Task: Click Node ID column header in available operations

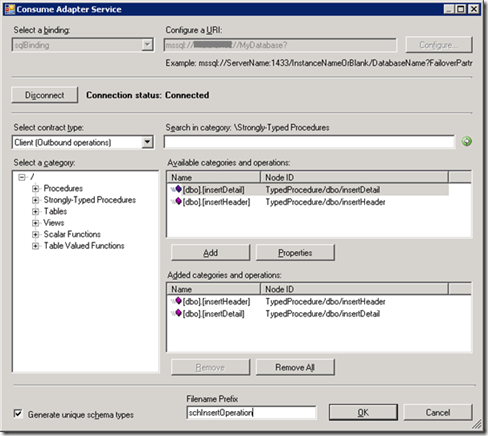Action: click(x=354, y=177)
